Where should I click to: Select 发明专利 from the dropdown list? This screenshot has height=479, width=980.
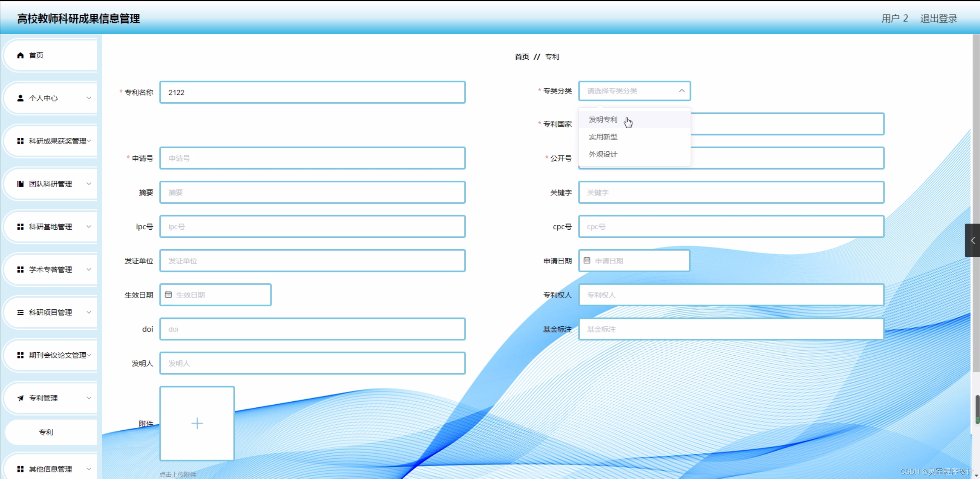[603, 120]
